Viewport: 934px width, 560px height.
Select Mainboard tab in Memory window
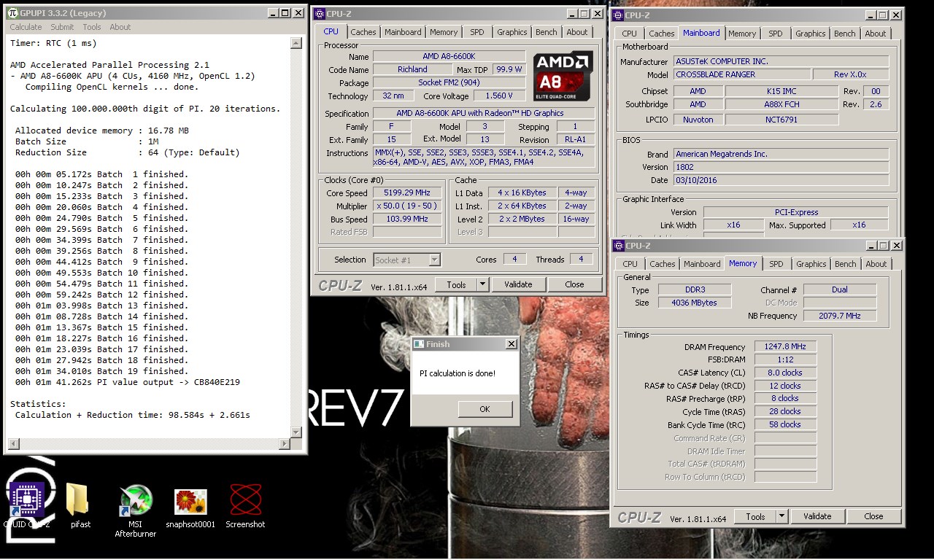pyautogui.click(x=702, y=264)
